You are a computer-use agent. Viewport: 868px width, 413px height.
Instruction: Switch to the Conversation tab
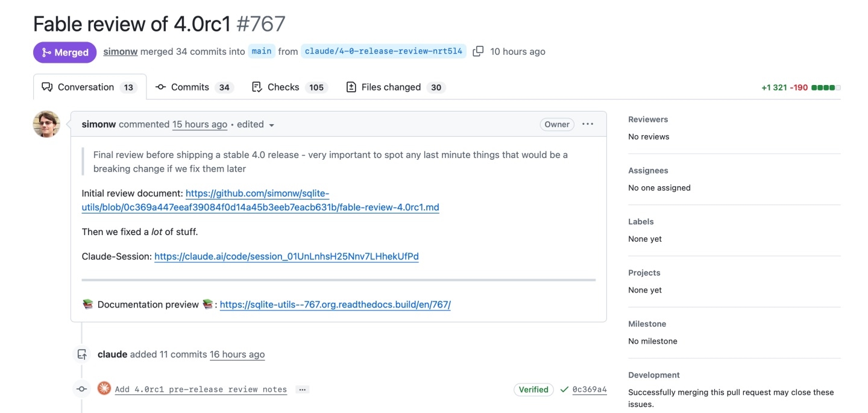point(90,87)
